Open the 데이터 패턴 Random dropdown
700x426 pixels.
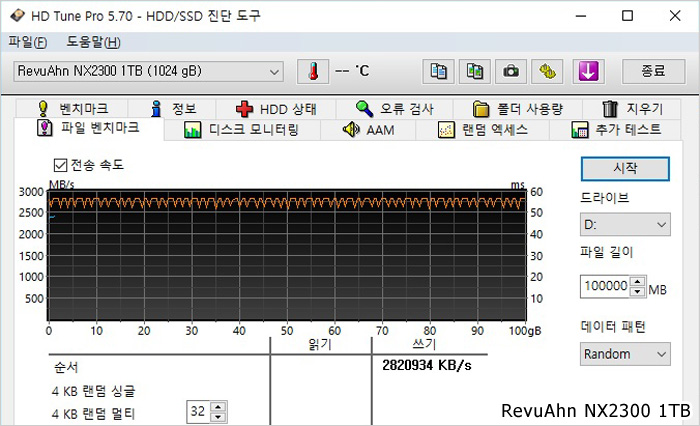point(625,354)
